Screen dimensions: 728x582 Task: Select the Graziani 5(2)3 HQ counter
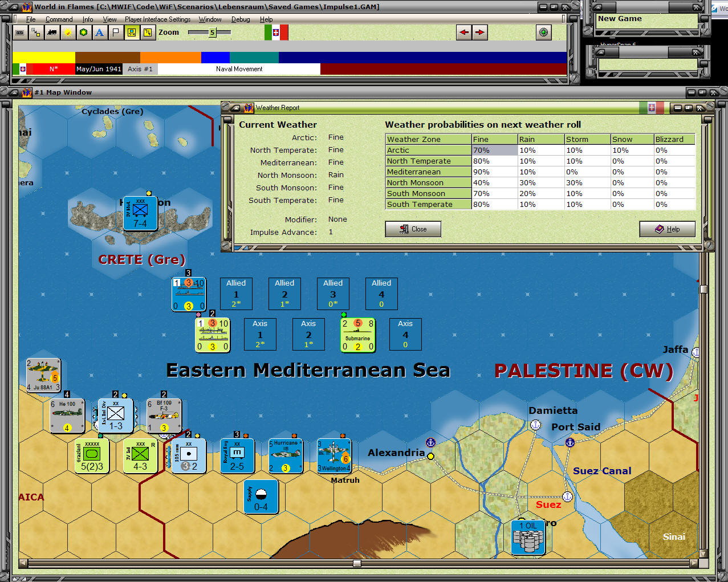coord(91,456)
